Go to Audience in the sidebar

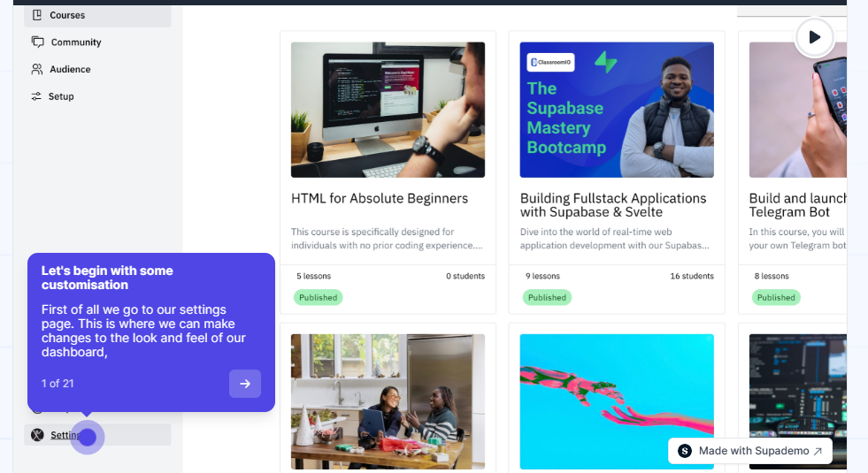(x=97, y=69)
